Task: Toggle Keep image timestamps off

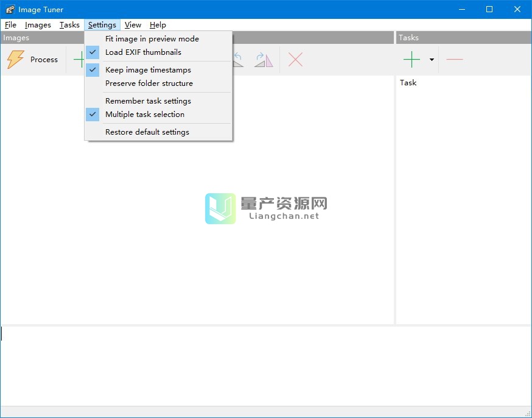Action: 158,70
